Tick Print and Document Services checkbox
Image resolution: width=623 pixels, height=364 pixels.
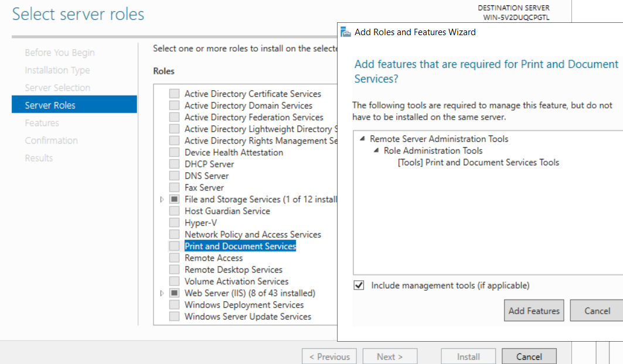(x=174, y=246)
